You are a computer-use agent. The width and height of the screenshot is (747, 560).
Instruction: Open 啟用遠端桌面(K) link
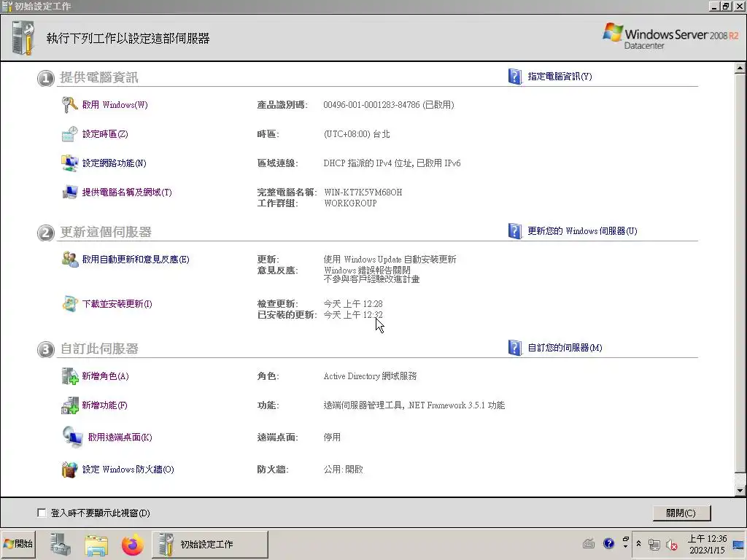[x=120, y=437]
